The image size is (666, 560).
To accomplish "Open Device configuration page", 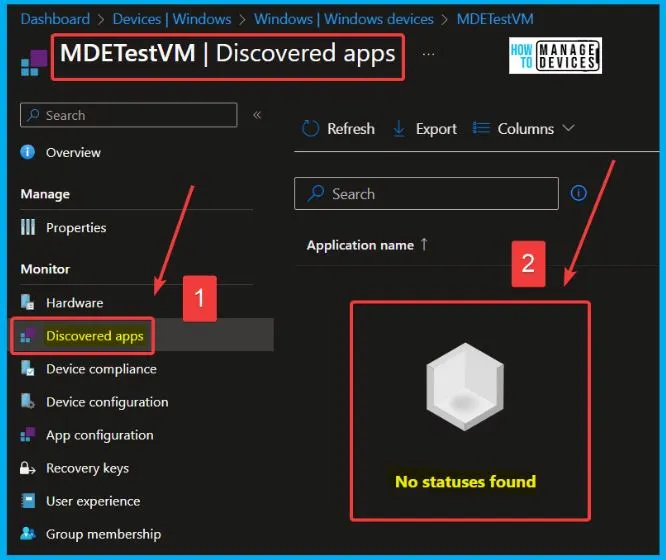I will (107, 402).
